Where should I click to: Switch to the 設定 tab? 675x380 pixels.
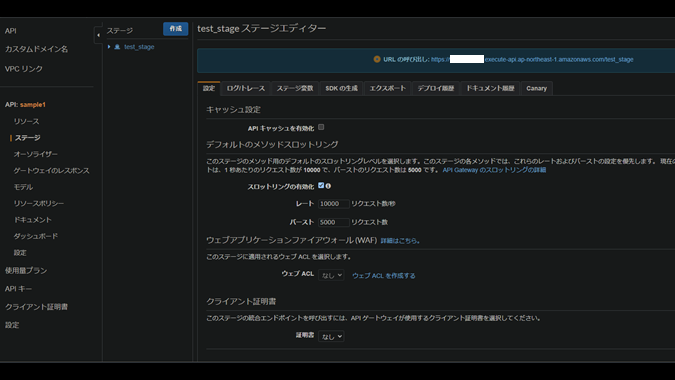tap(209, 88)
